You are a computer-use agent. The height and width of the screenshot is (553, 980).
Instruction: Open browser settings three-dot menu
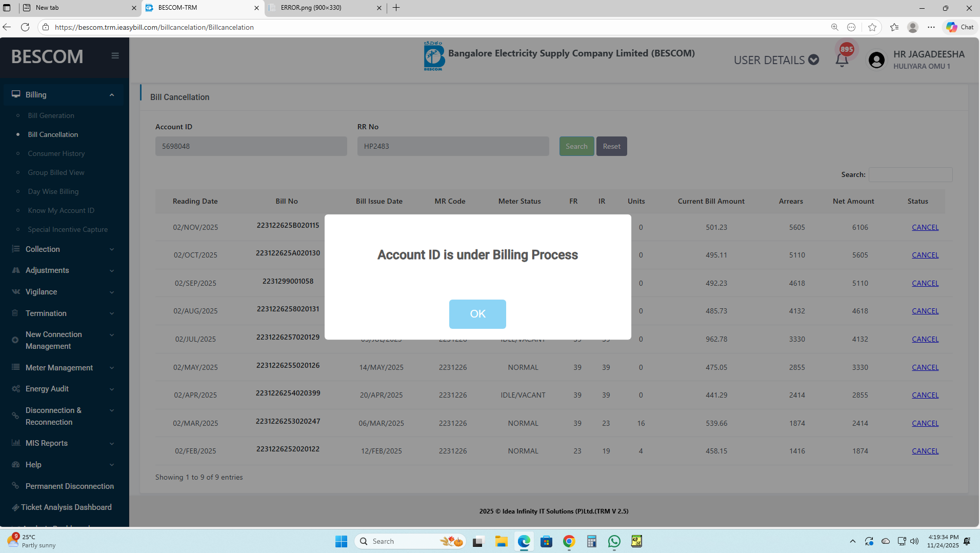click(x=931, y=27)
